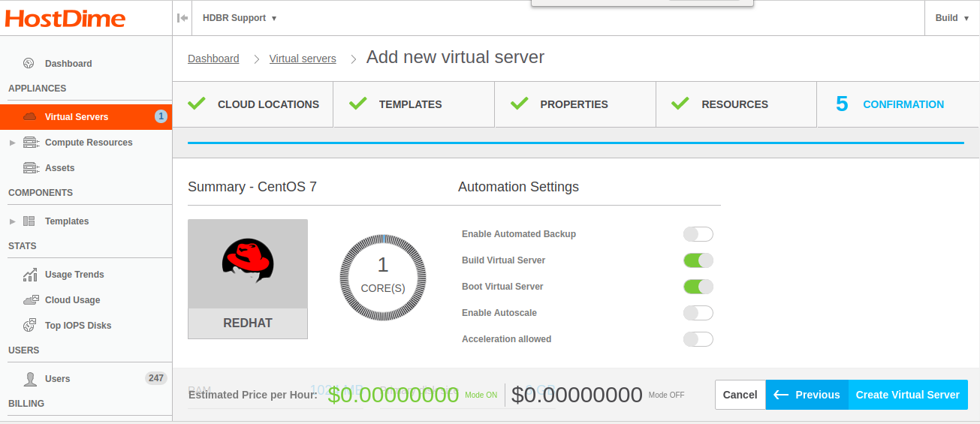980x424 pixels.
Task: Expand the Compute Resources tree arrow
Action: tap(12, 143)
